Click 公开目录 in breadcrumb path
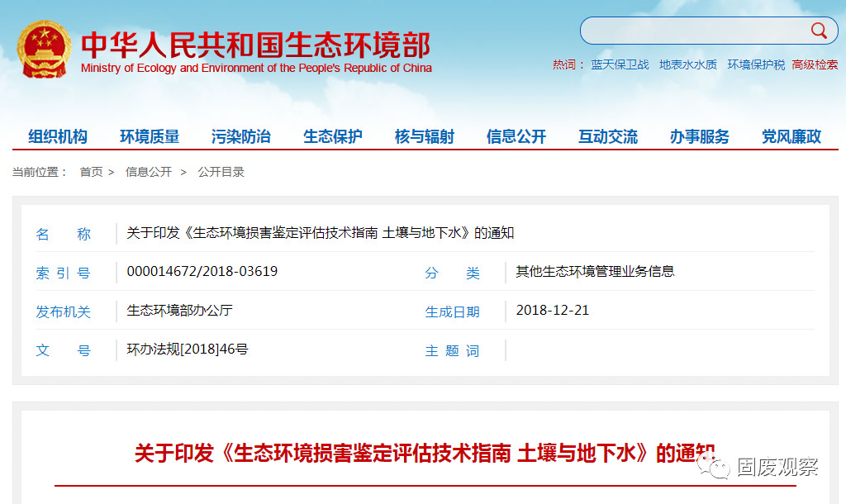 221,172
